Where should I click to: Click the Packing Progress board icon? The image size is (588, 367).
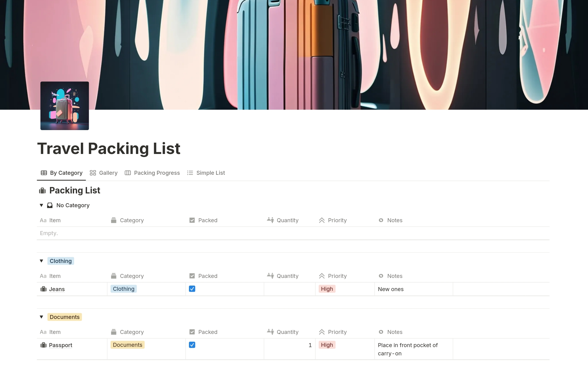[128, 173]
